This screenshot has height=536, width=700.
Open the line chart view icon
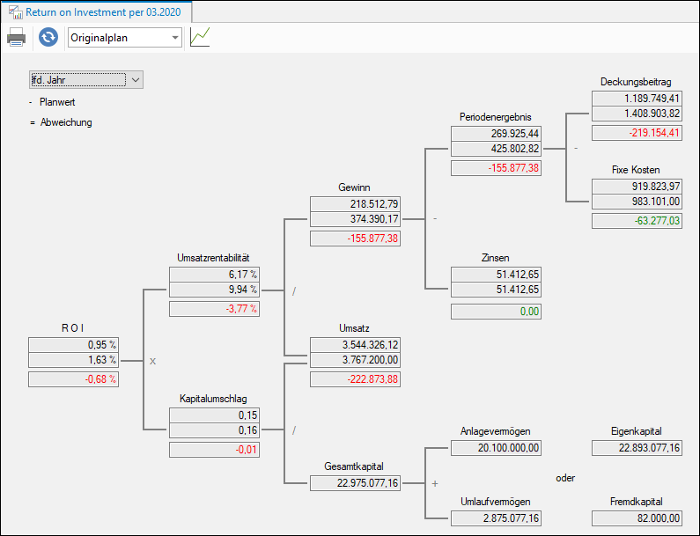200,37
